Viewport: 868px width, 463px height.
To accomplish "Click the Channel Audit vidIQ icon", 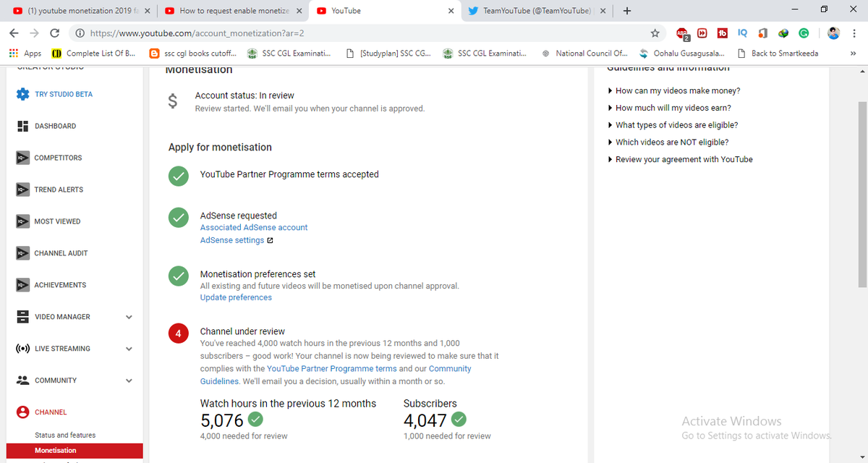I will [x=22, y=253].
